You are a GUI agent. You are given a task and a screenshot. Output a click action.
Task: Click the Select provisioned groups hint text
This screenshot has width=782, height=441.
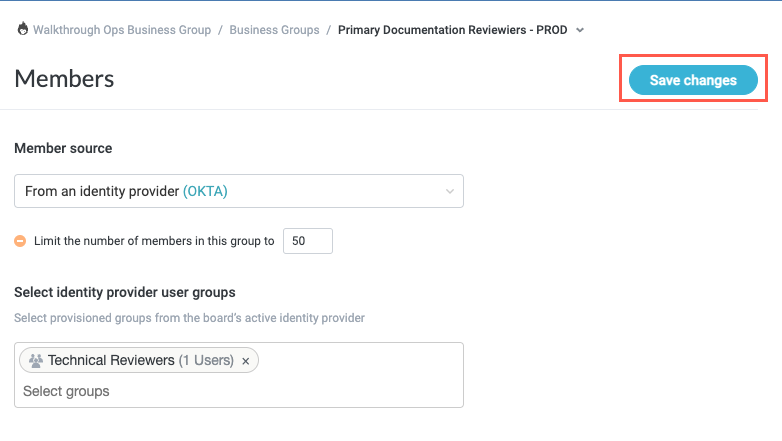coord(190,318)
